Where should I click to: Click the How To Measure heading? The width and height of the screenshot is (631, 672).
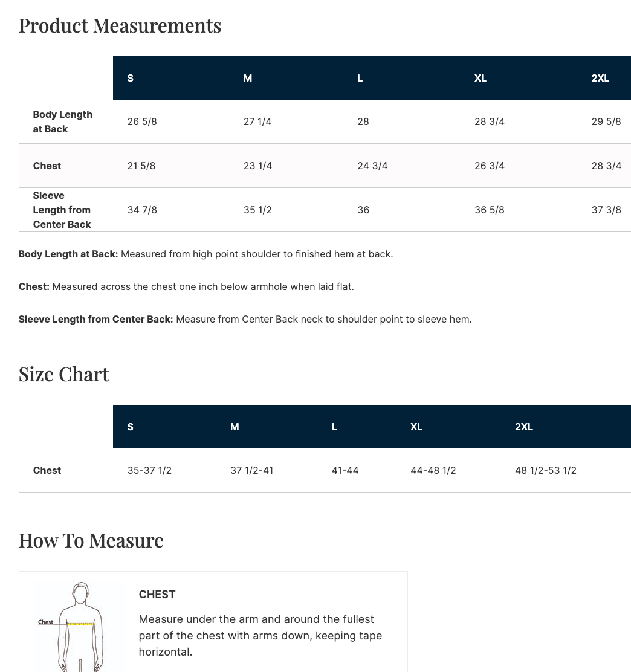(x=91, y=540)
